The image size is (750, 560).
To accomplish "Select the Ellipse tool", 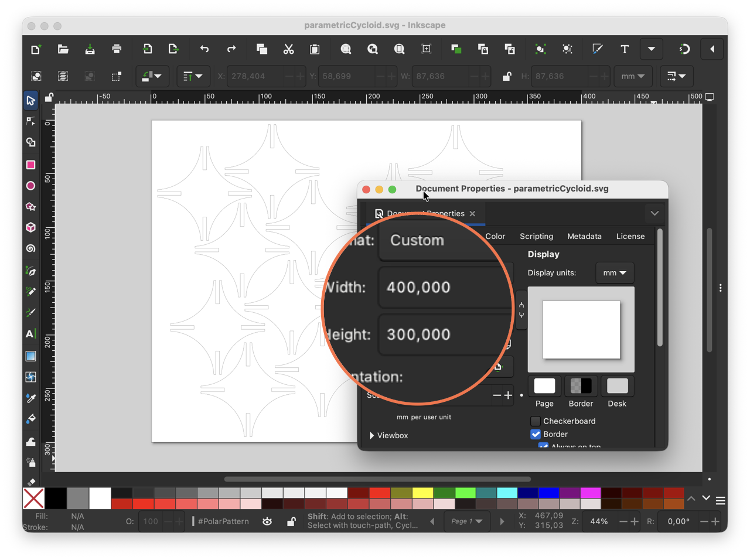I will [x=31, y=186].
